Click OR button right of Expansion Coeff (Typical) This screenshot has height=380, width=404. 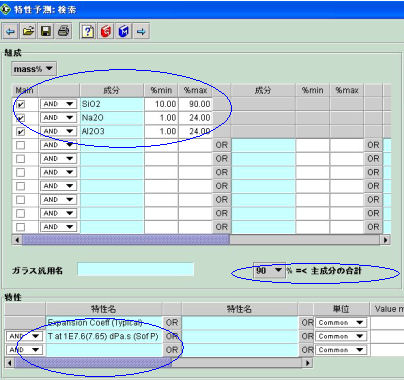click(x=172, y=323)
